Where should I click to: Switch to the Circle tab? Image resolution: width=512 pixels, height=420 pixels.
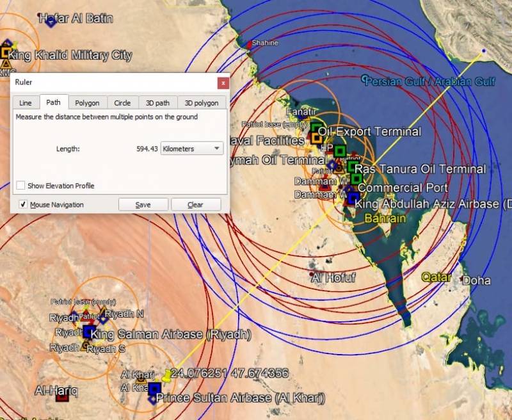point(122,103)
